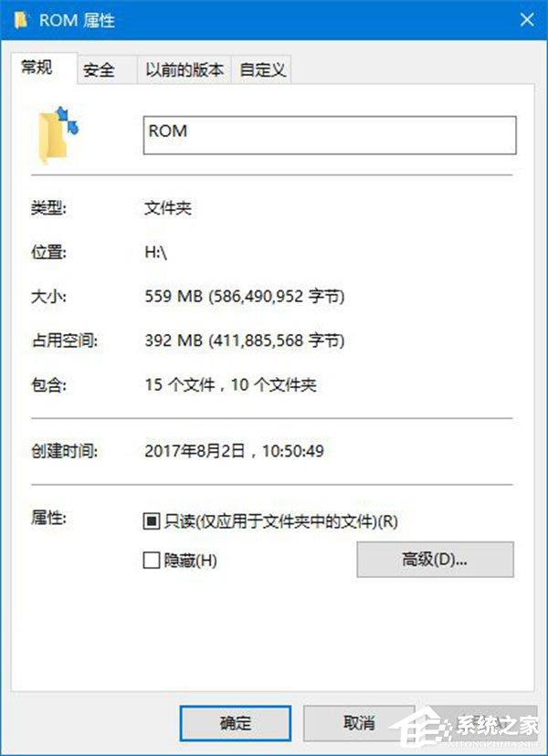The width and height of the screenshot is (548, 756).
Task: Open the 高级(D)... advanced attributes
Action: click(435, 560)
